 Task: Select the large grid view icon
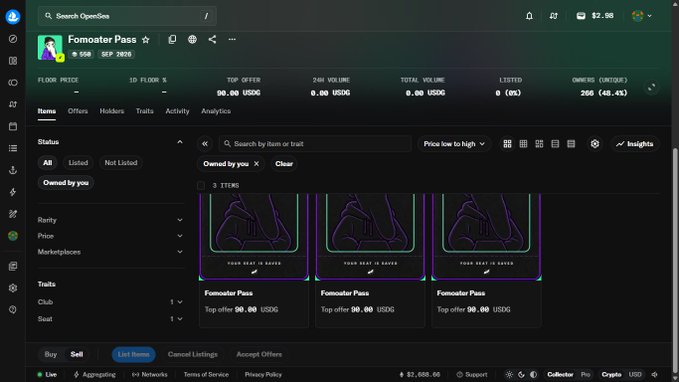coord(508,144)
